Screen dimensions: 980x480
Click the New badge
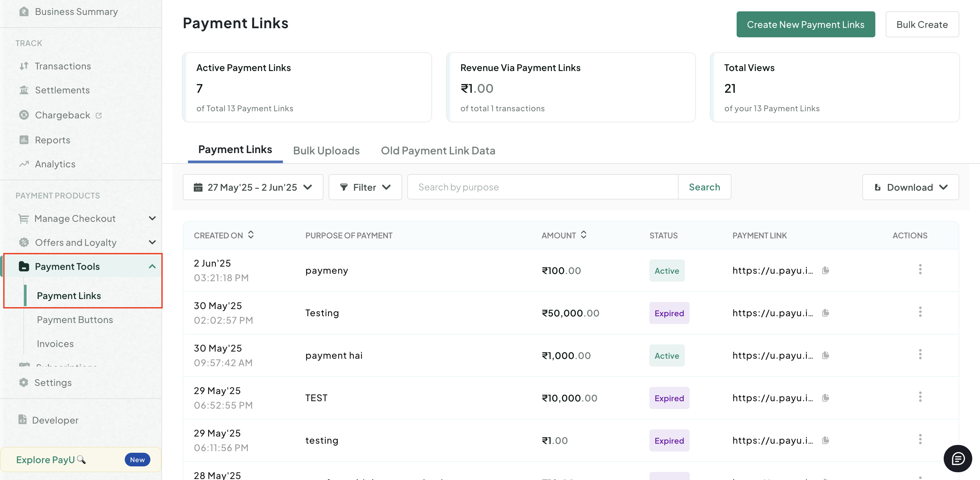coord(137,460)
